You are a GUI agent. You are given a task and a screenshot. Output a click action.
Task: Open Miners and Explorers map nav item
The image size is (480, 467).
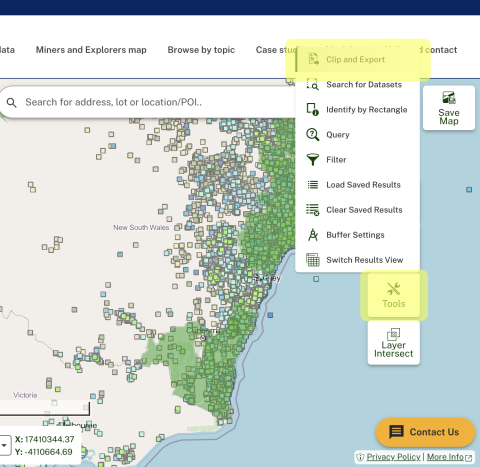coord(91,50)
